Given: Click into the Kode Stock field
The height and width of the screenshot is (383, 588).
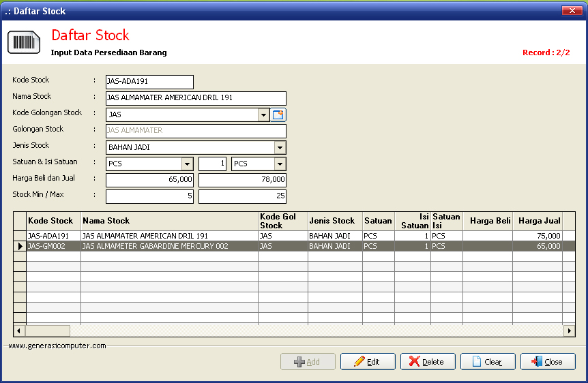Looking at the screenshot, I should point(149,82).
